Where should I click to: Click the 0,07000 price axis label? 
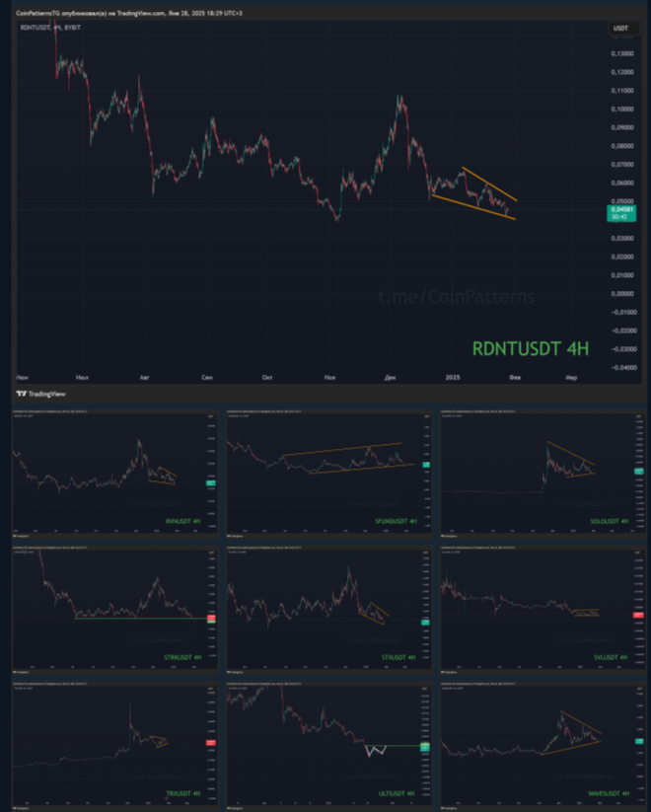[622, 165]
